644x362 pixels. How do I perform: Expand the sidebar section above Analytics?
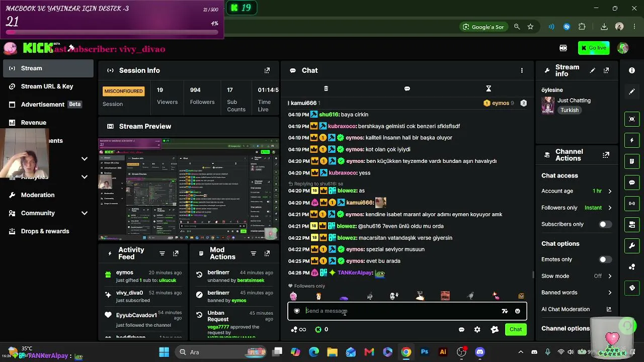pos(85,159)
